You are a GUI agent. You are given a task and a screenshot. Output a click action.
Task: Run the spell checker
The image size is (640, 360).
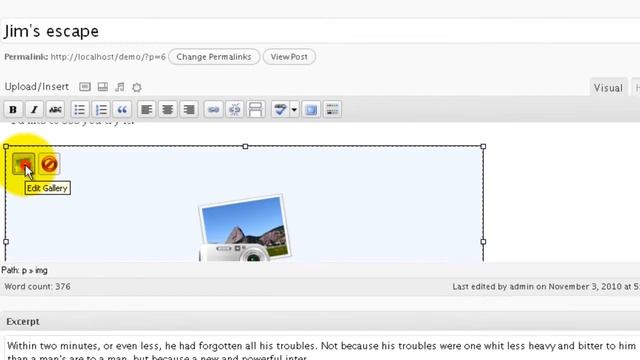click(x=280, y=109)
